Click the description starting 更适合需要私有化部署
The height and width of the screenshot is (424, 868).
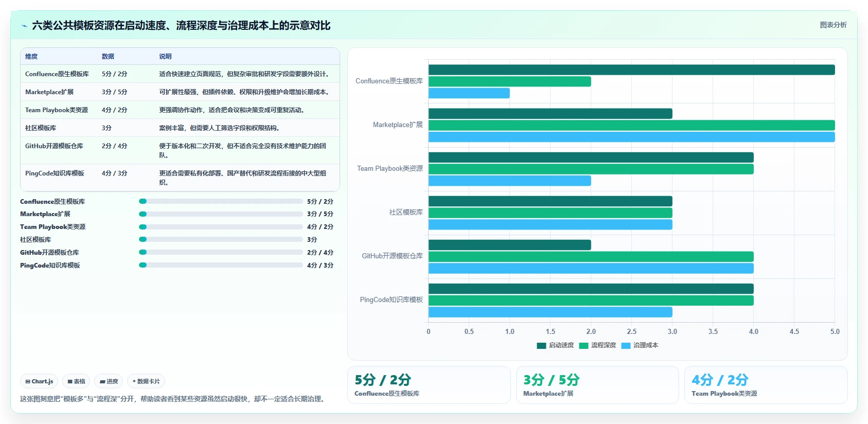(243, 178)
